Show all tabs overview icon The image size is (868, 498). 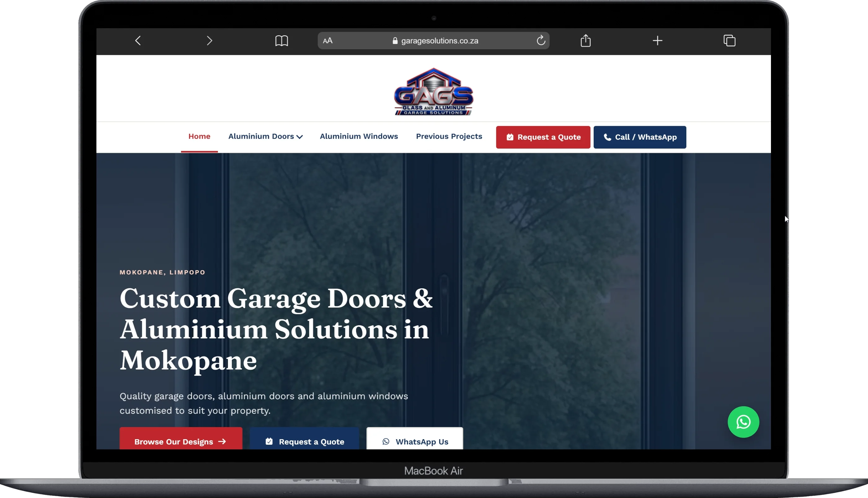[x=729, y=41]
